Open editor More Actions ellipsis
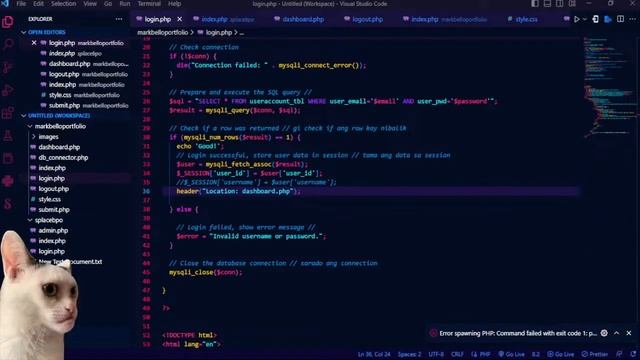Image resolution: width=640 pixels, height=360 pixels. pyautogui.click(x=632, y=19)
